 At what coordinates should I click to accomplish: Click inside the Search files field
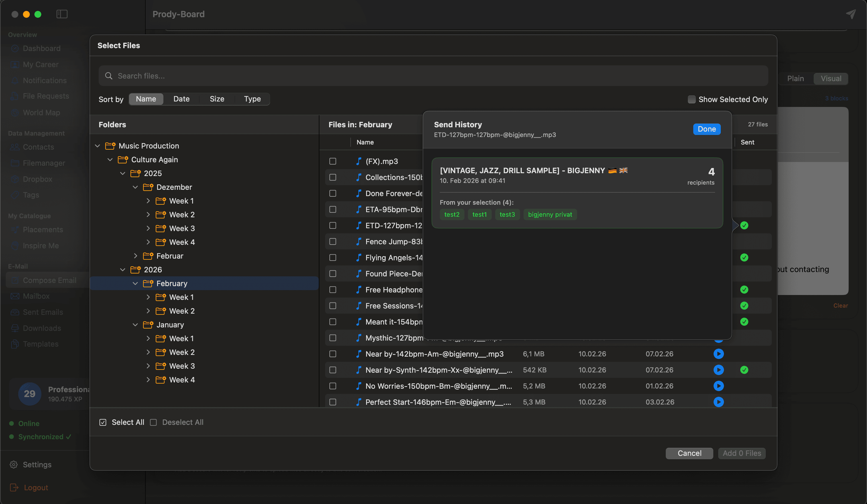coord(241,76)
